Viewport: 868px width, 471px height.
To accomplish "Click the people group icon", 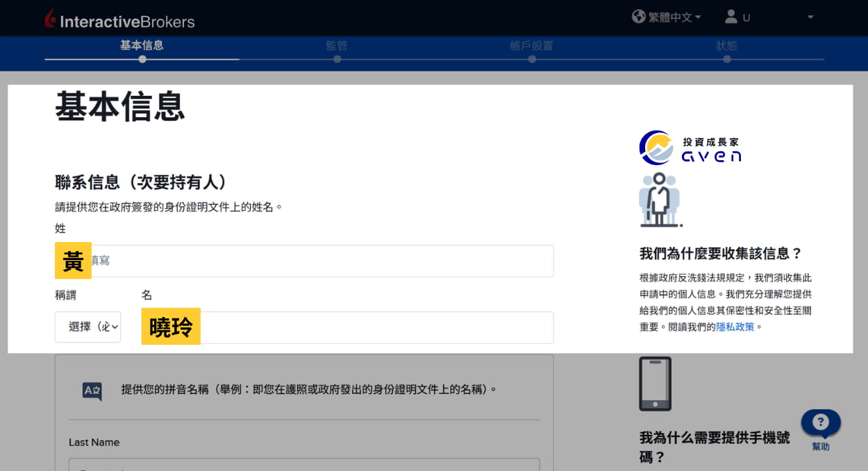I will click(x=660, y=200).
